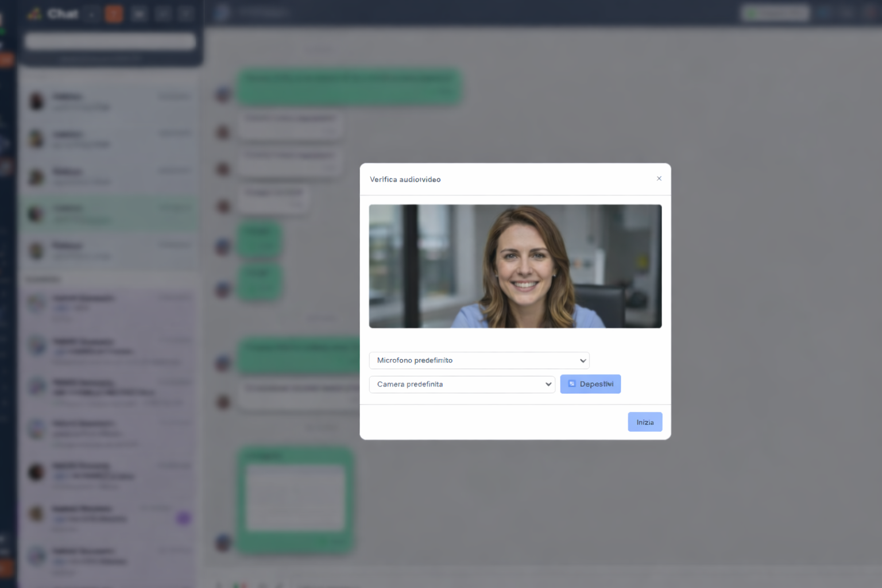Click the middle gray icon in the Chat header

pyautogui.click(x=163, y=13)
